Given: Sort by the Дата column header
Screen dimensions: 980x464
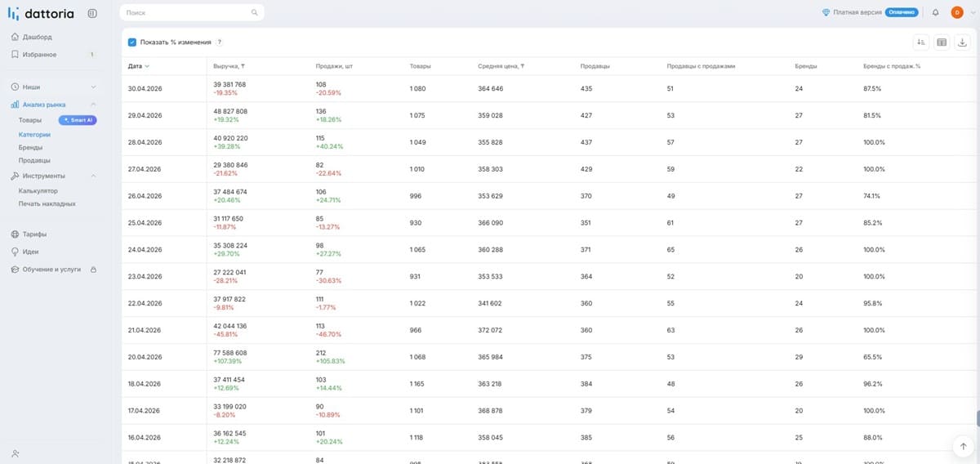Looking at the screenshot, I should (x=139, y=66).
